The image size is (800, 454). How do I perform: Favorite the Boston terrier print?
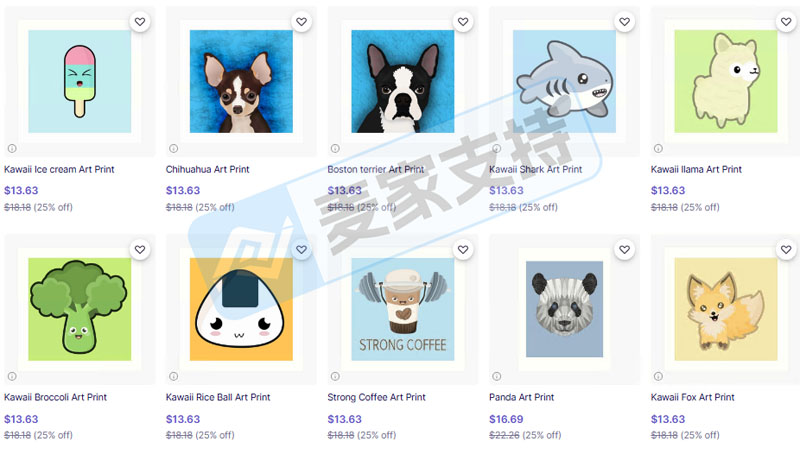[x=463, y=22]
